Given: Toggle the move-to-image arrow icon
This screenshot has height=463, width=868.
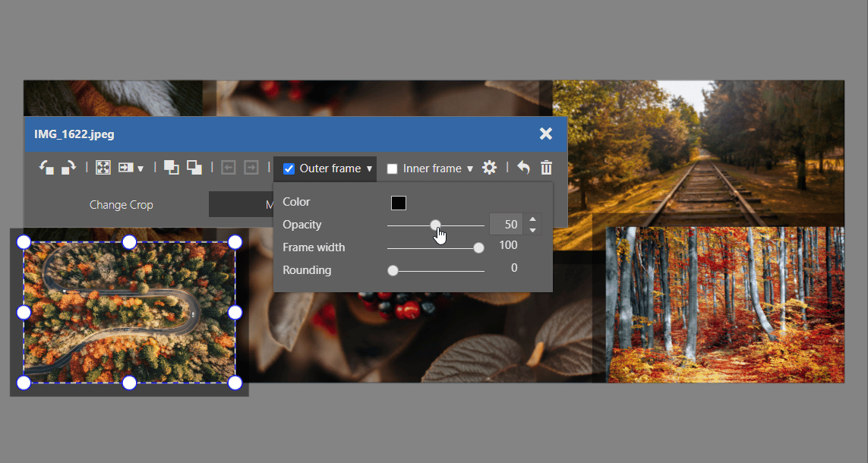Looking at the screenshot, I should coord(127,167).
